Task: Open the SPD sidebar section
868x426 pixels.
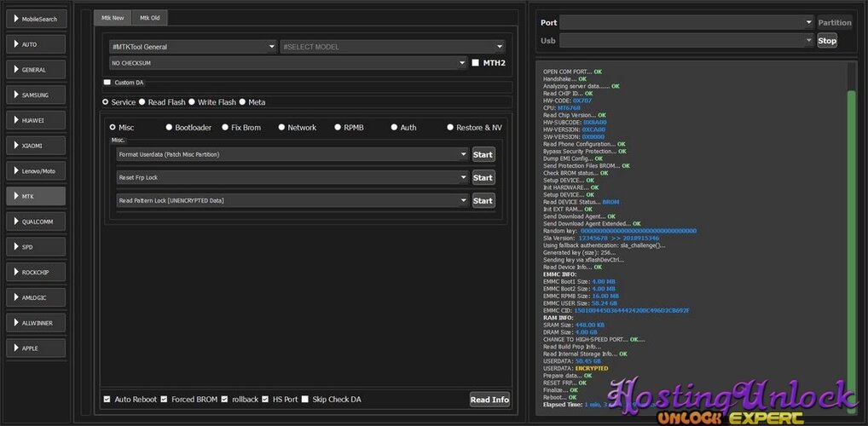Action: tap(36, 247)
